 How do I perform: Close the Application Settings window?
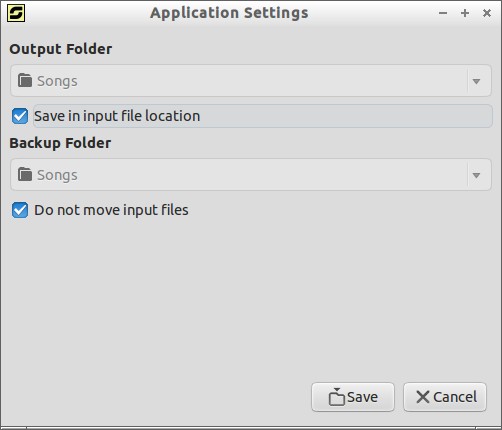[487, 13]
